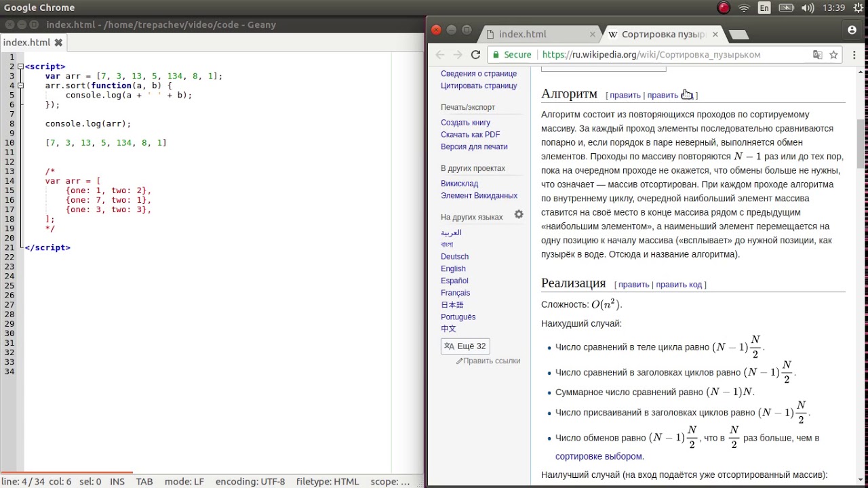Close the index.html Chrome tab
Screen dimensions: 868x488
coord(593,35)
